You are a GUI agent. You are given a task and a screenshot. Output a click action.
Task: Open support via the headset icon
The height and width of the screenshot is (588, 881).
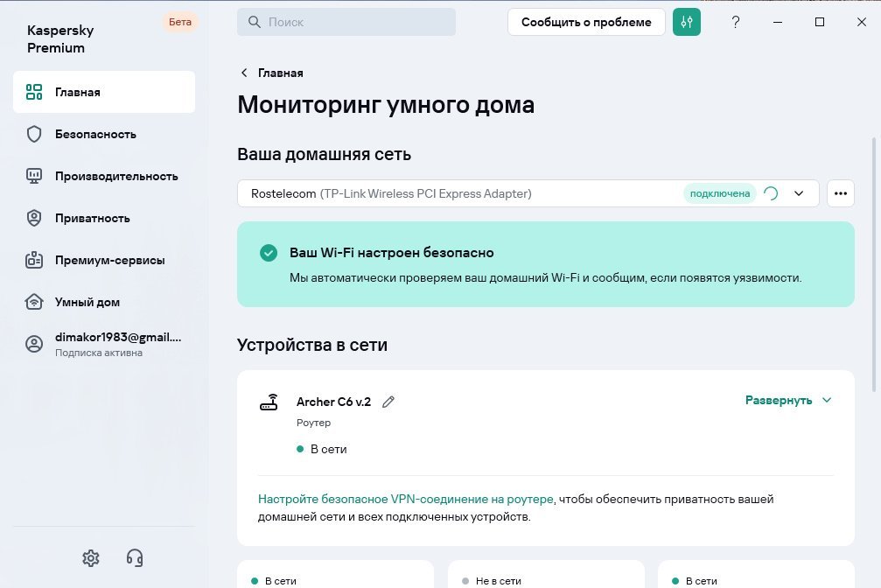(135, 557)
